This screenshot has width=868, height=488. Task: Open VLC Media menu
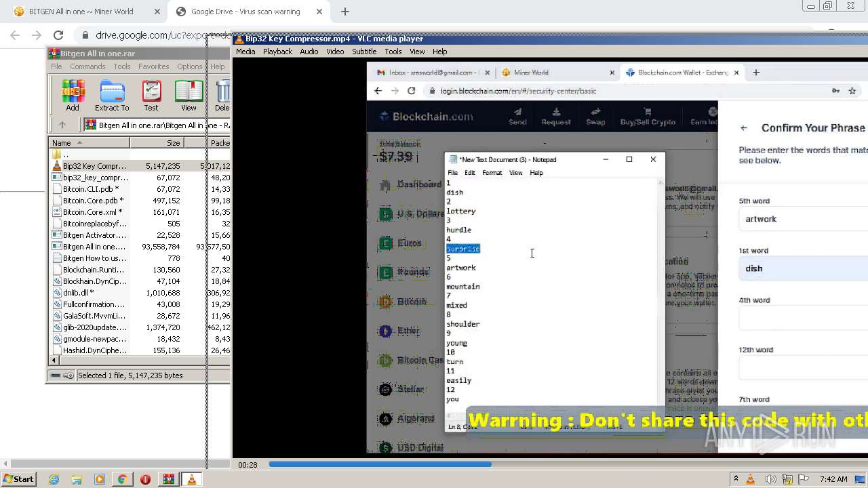(x=245, y=52)
